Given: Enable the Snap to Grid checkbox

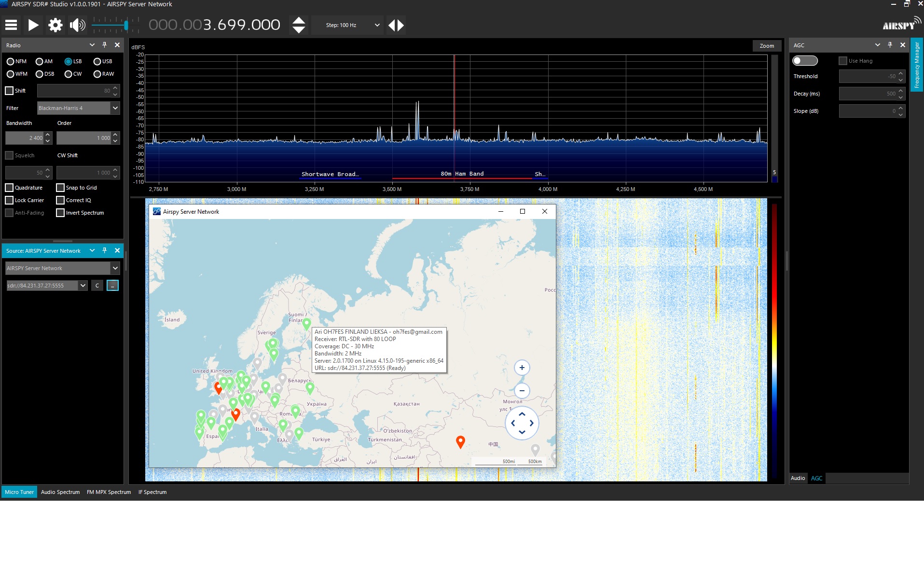Looking at the screenshot, I should 60,188.
